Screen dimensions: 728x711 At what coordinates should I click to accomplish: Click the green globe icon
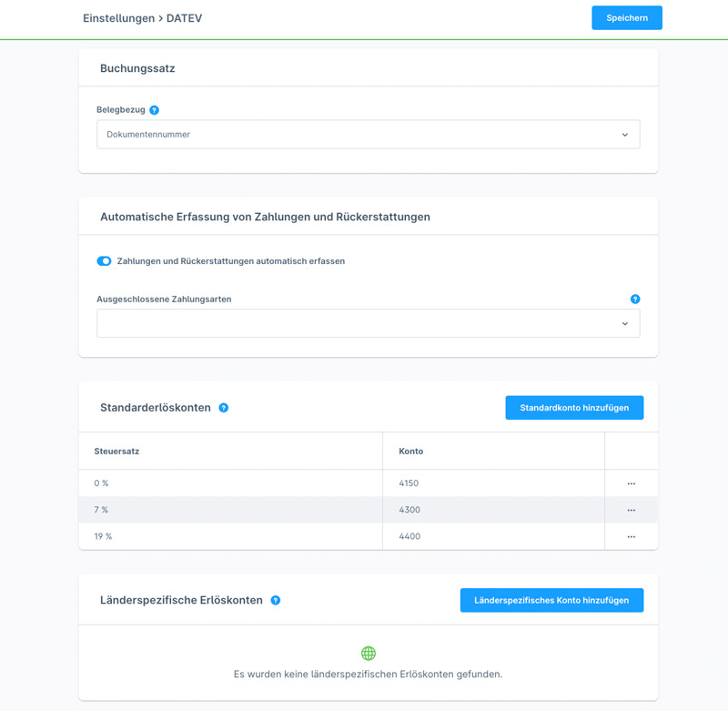point(369,653)
